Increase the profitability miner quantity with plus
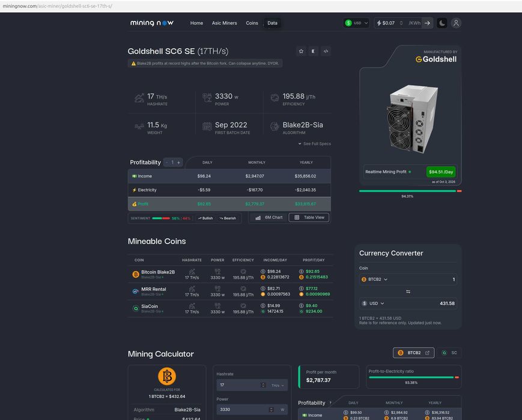The image size is (522, 420). pos(179,163)
